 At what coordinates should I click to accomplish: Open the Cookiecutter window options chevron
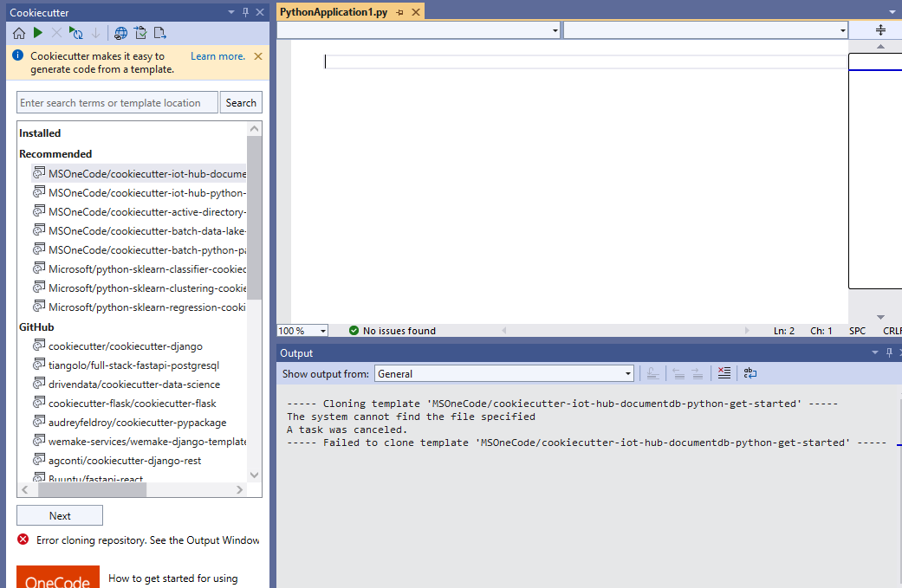pos(232,11)
